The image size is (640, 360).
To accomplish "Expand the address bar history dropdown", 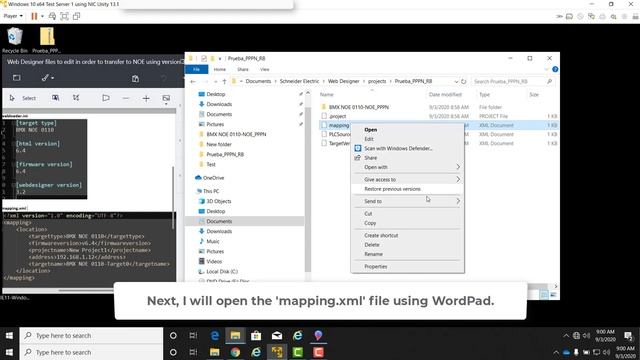I will tap(456, 81).
